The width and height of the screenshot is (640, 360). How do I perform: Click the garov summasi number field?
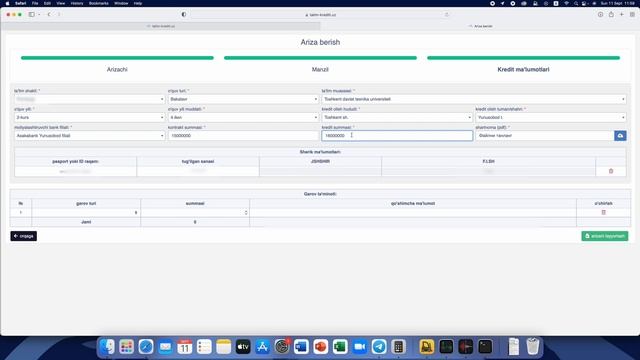[195, 212]
